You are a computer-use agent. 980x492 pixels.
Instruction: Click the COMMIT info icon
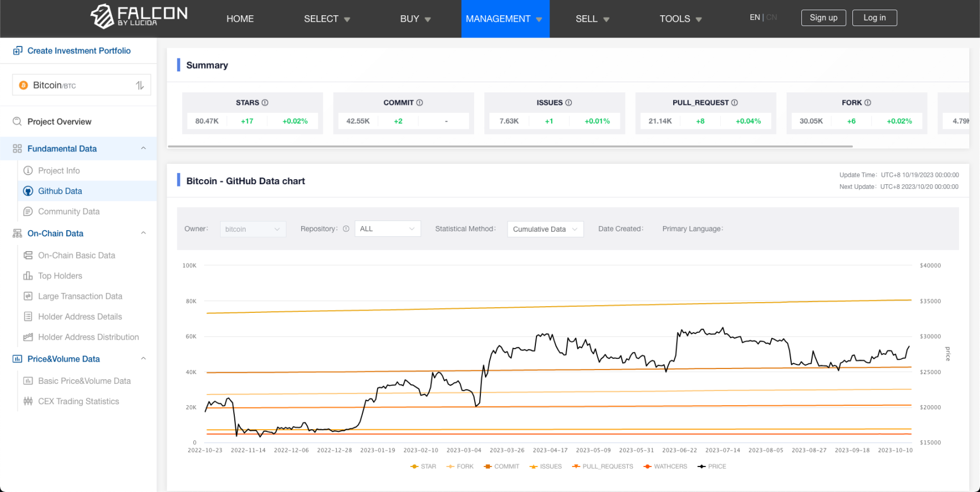click(x=420, y=103)
